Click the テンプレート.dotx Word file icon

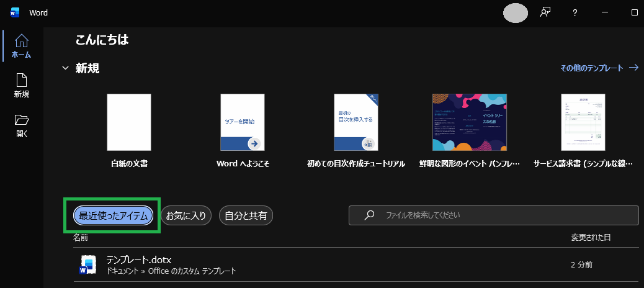(x=87, y=265)
